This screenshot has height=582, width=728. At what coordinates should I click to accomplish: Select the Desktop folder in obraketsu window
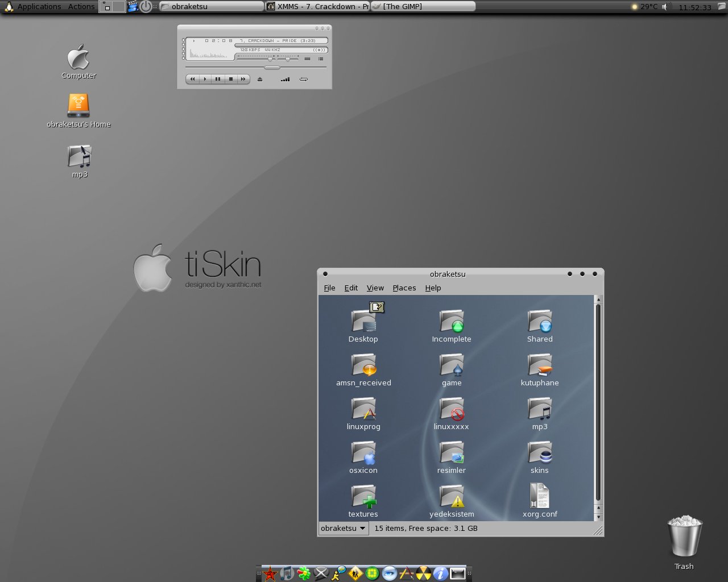pos(363,326)
